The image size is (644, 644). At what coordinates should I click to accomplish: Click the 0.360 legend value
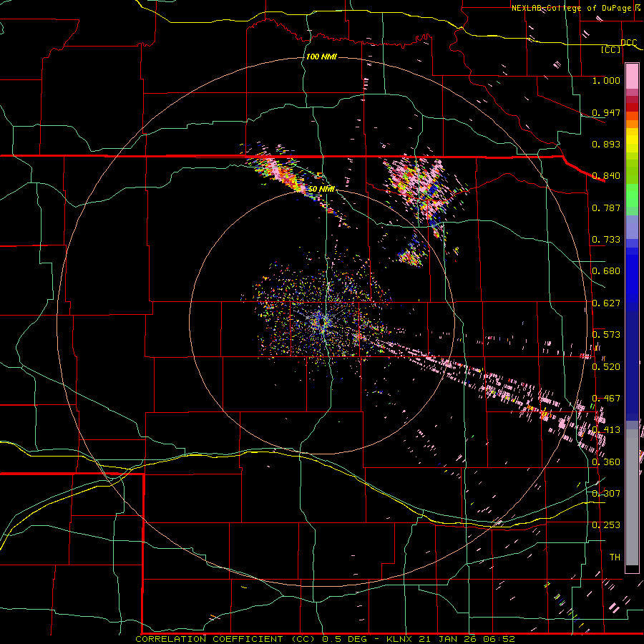pos(606,462)
